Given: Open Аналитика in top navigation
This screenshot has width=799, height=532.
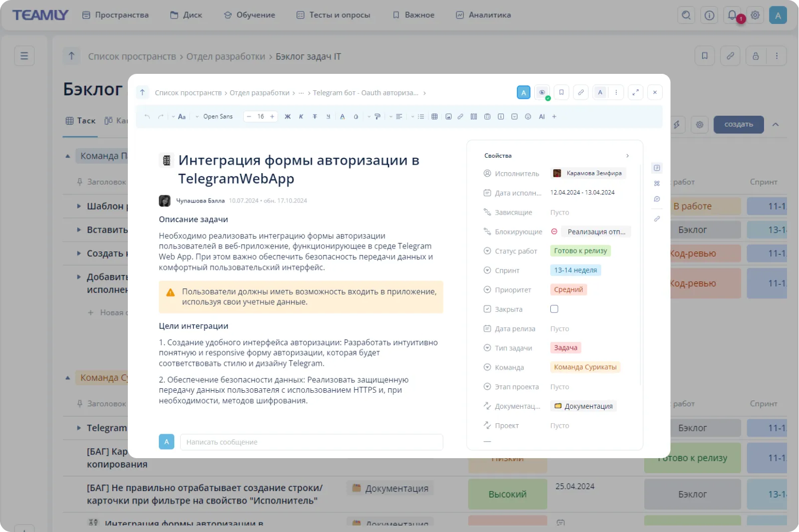Looking at the screenshot, I should click(x=483, y=15).
